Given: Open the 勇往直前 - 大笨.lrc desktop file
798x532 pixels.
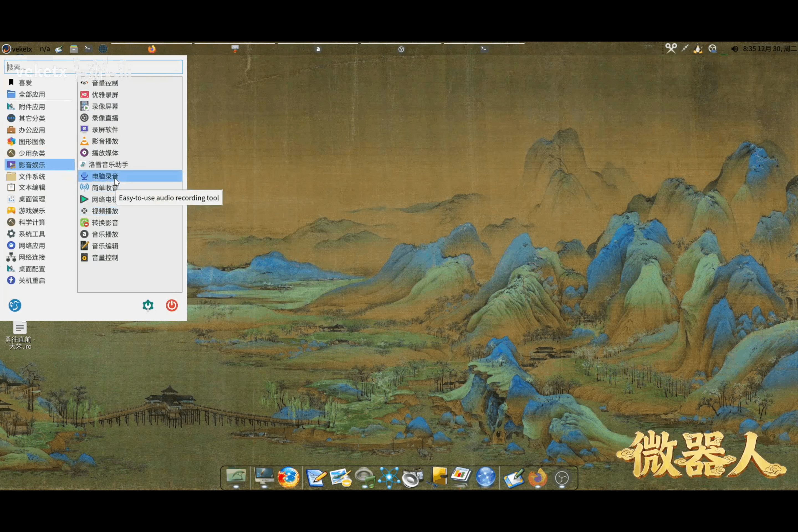Looking at the screenshot, I should [20, 336].
